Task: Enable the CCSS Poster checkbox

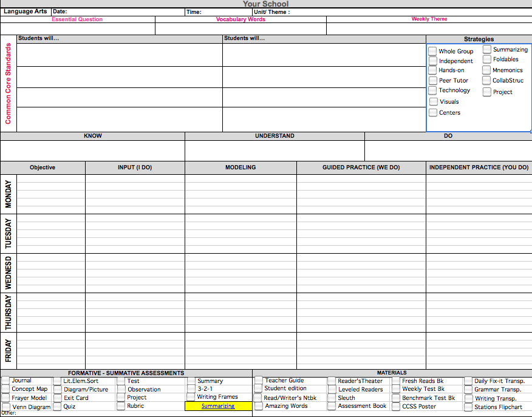Action: click(396, 406)
